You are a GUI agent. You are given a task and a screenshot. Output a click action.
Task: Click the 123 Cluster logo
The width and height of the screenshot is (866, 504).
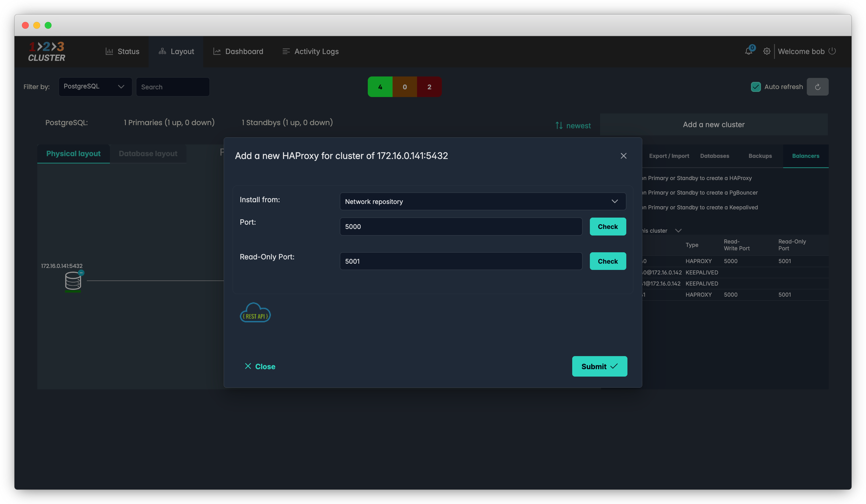(47, 51)
